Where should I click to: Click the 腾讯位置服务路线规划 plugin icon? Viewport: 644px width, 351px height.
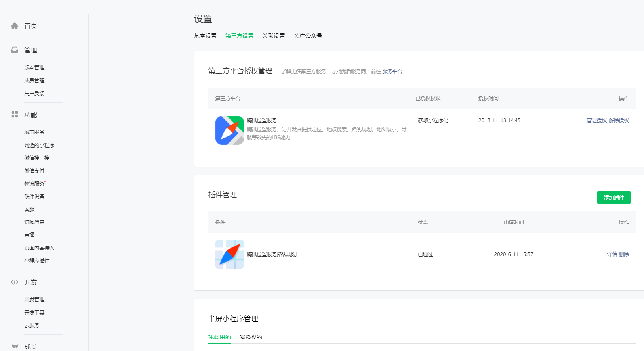click(x=229, y=254)
